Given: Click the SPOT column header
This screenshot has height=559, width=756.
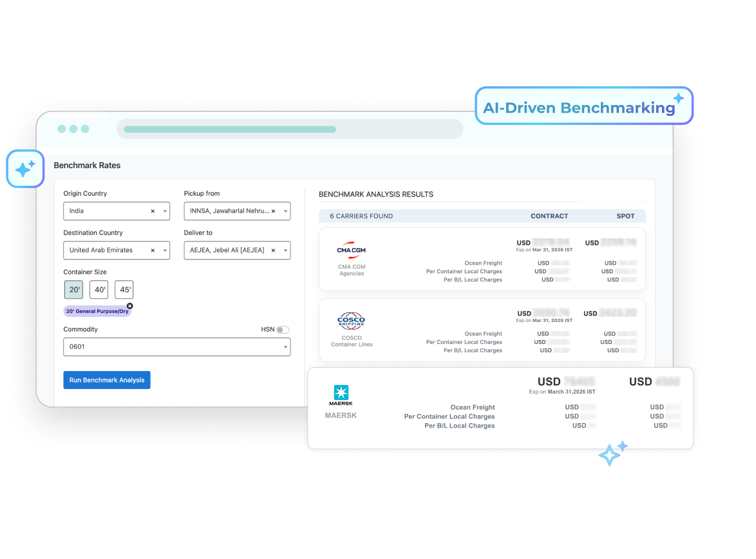Looking at the screenshot, I should coord(625,216).
